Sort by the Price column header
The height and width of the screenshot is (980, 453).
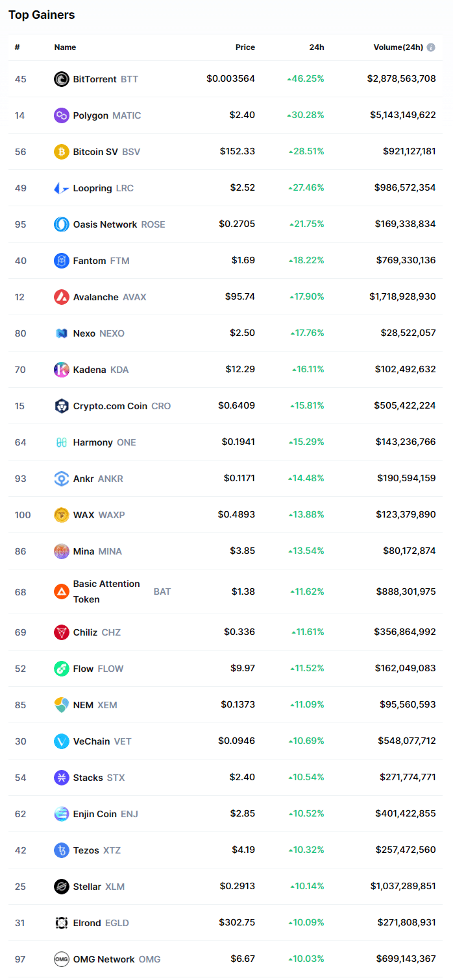[x=245, y=47]
